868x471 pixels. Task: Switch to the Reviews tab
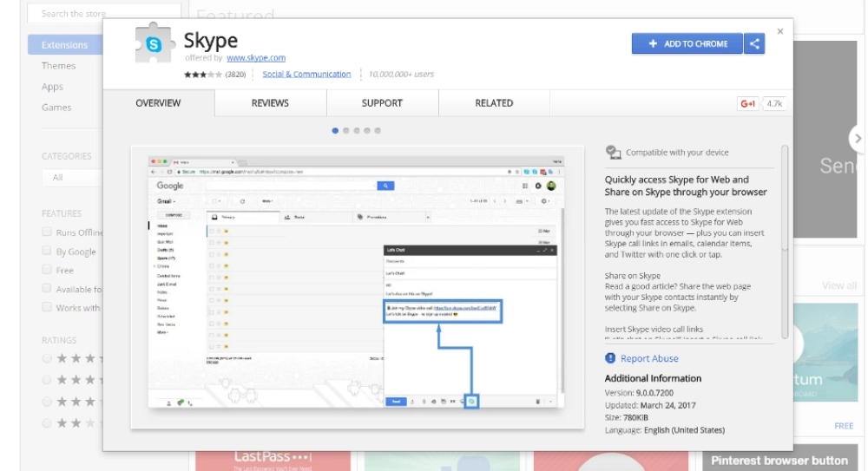(x=270, y=103)
